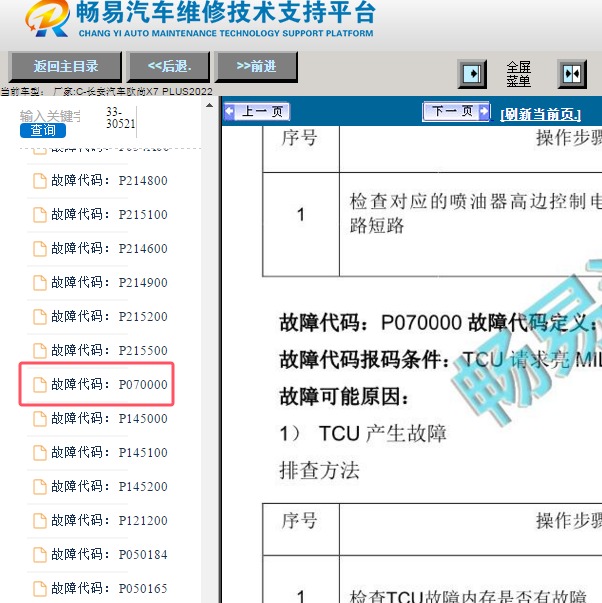Click the sidebar scroll-up arrow

pyautogui.click(x=209, y=105)
